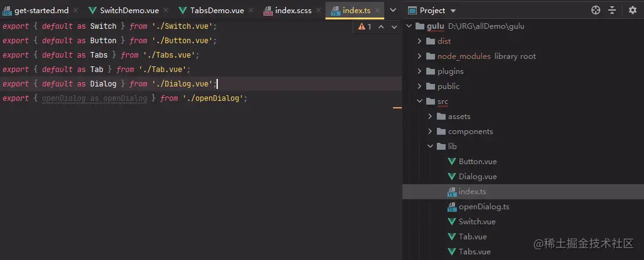Select the src folder in tree

(x=442, y=101)
